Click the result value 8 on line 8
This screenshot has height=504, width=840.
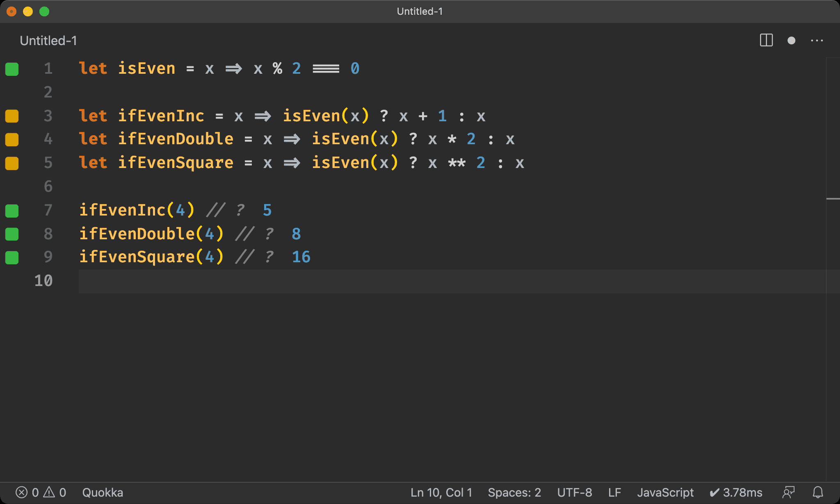(296, 234)
